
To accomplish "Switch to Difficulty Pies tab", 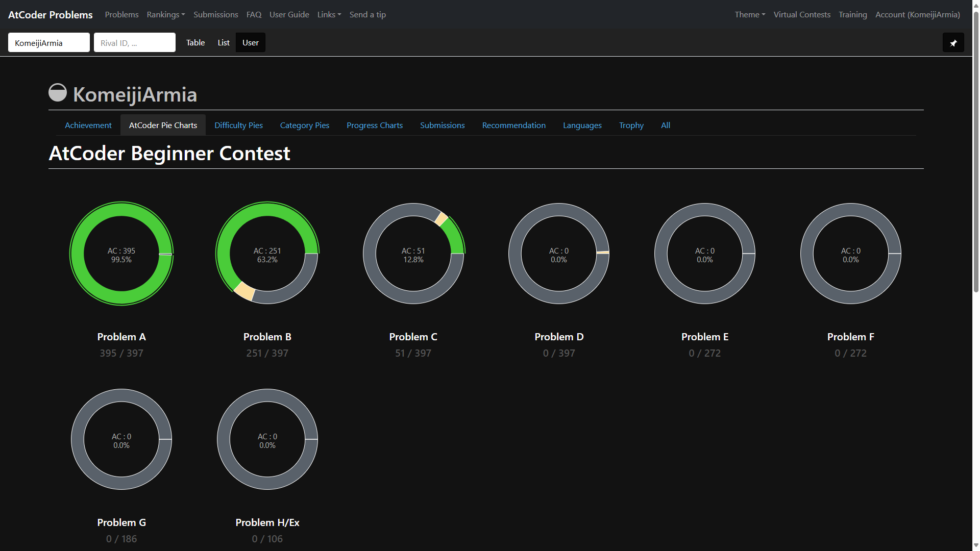I will pos(238,126).
